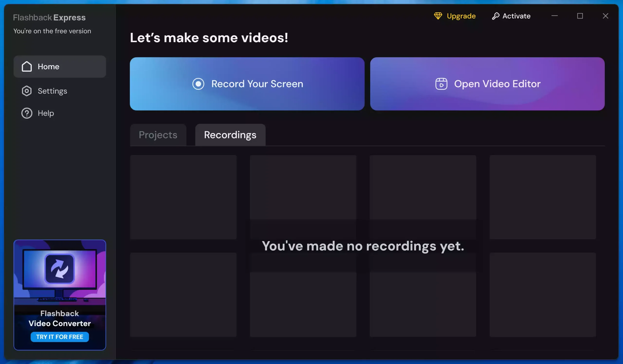Click the Home house icon
This screenshot has height=364, width=623.
coord(27,66)
